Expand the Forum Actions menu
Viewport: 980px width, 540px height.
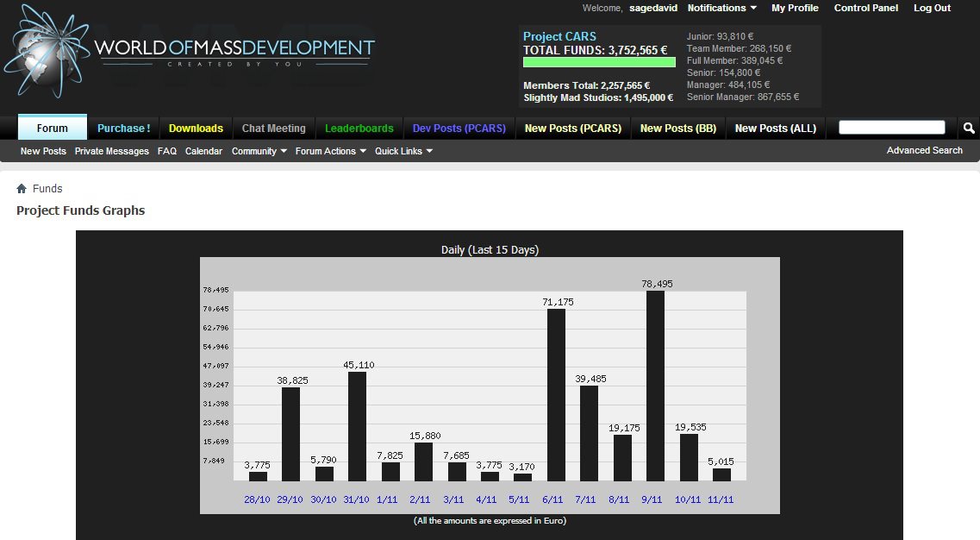(x=331, y=151)
